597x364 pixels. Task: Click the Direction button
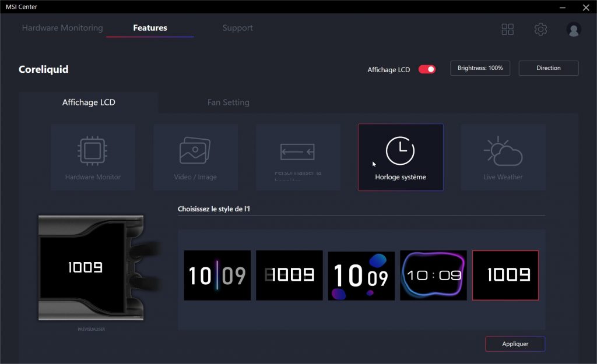point(549,68)
